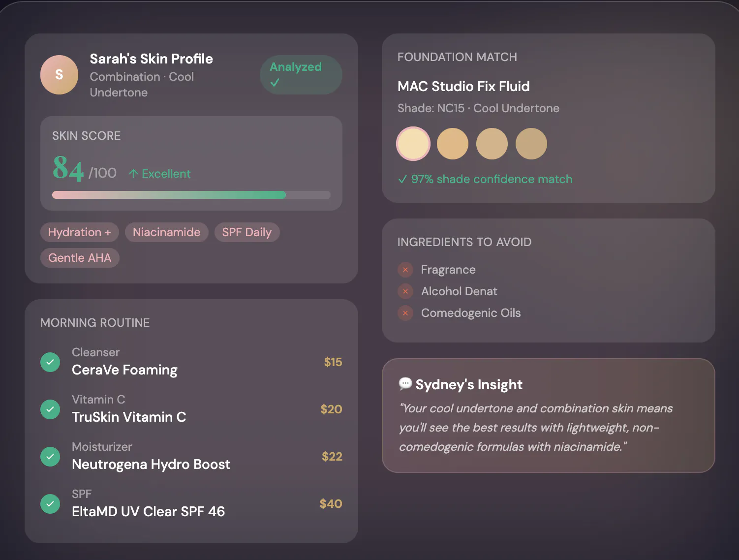Click the EltaMD UV Clear SPF 46 name

coord(148,512)
